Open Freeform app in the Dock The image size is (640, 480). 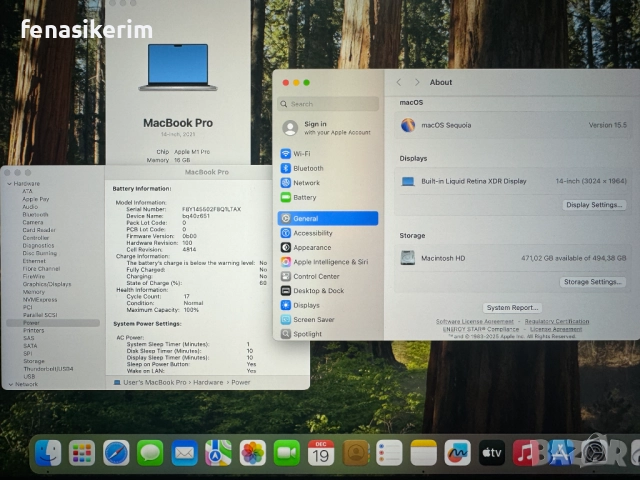click(458, 453)
